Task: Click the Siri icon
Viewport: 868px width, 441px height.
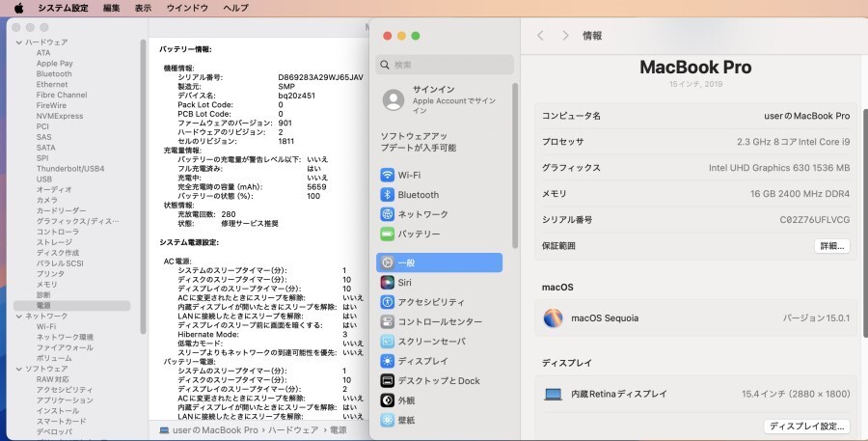Action: tap(388, 283)
